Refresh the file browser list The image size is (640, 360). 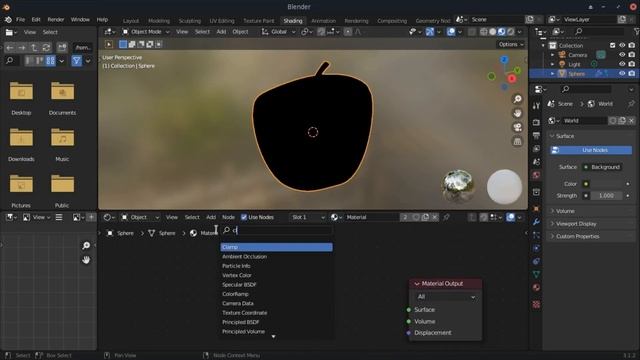pos(46,48)
